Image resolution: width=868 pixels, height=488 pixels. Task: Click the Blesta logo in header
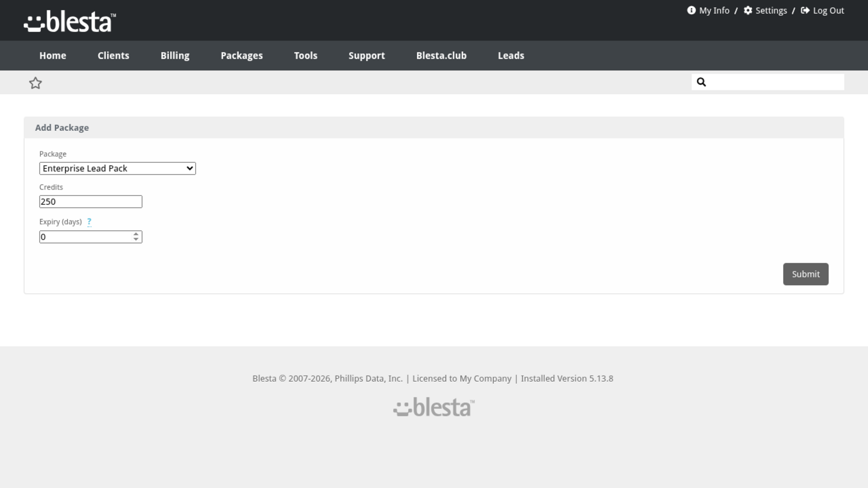(70, 22)
